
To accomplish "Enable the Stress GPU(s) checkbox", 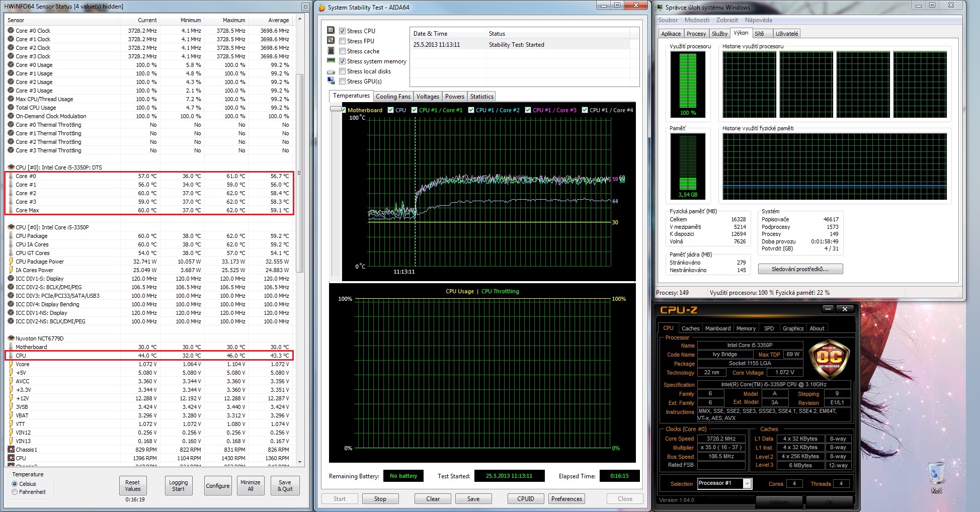I will (342, 81).
